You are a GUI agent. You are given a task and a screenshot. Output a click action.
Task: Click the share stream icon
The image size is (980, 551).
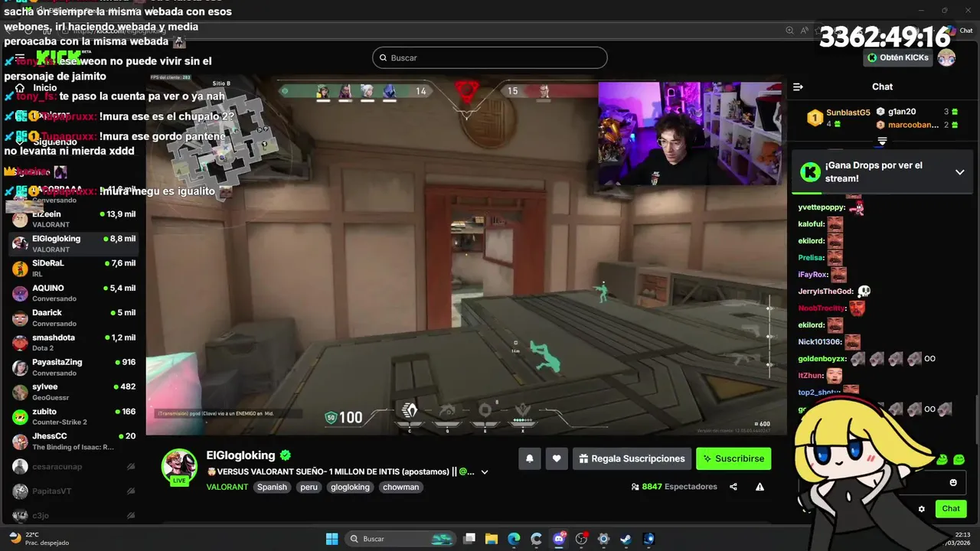(733, 487)
